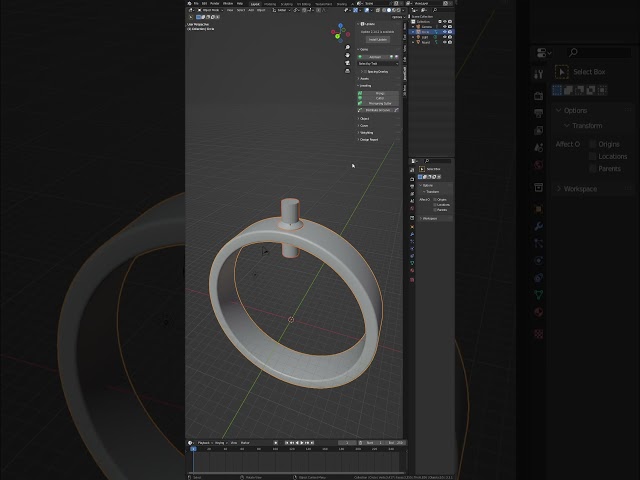Collapse the Gems panel
This screenshot has width=640, height=480.
(x=363, y=50)
